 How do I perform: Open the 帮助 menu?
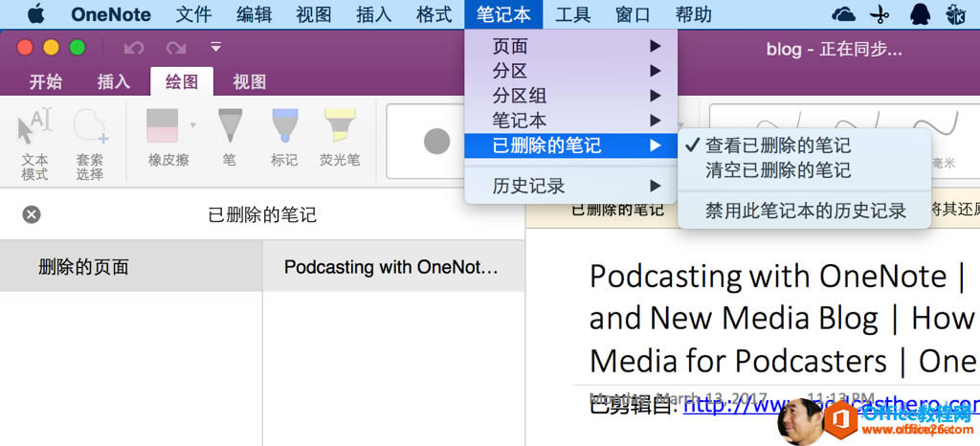[x=693, y=14]
